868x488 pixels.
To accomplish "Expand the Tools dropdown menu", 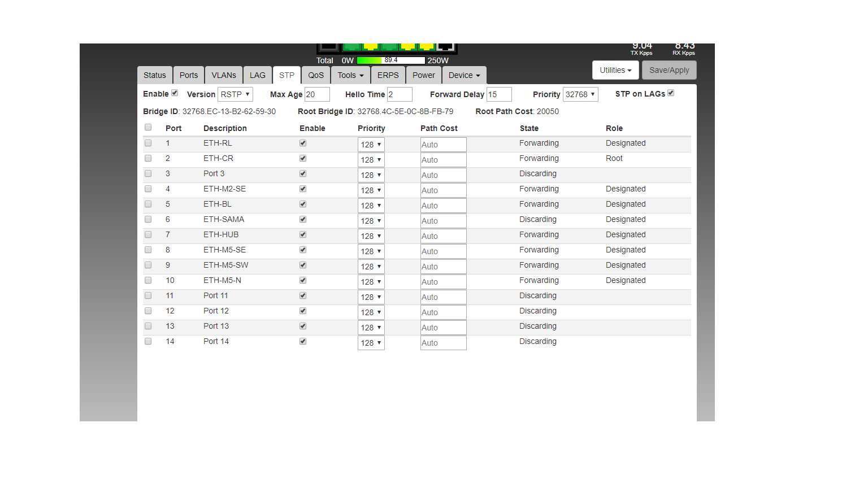I will click(350, 75).
